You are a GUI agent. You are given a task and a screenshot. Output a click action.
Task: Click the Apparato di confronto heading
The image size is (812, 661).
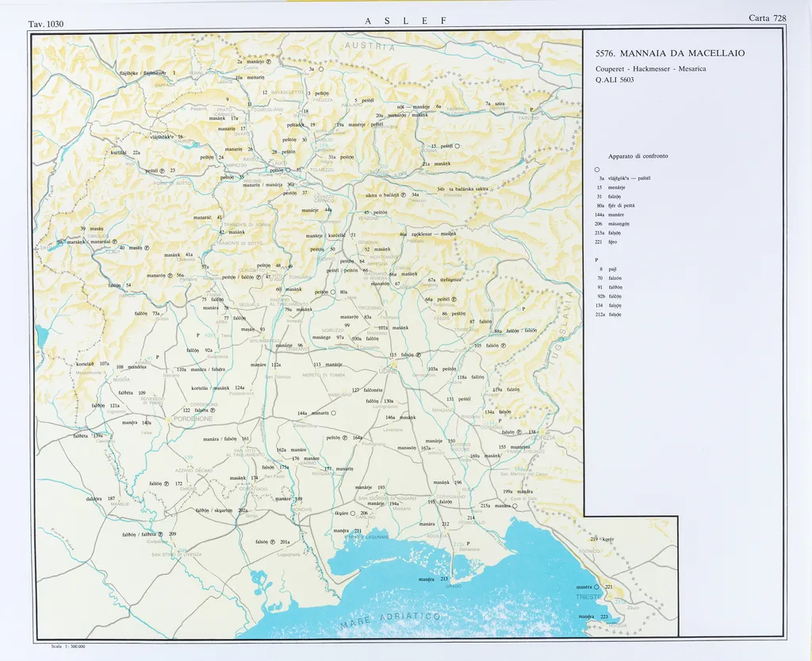point(638,156)
